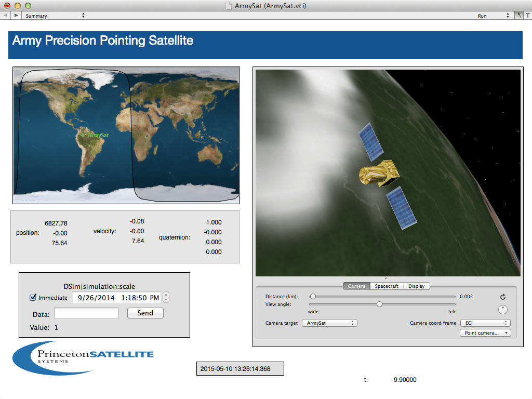Switch to the Display tab
Screen dimensions: 532x399
417,286
